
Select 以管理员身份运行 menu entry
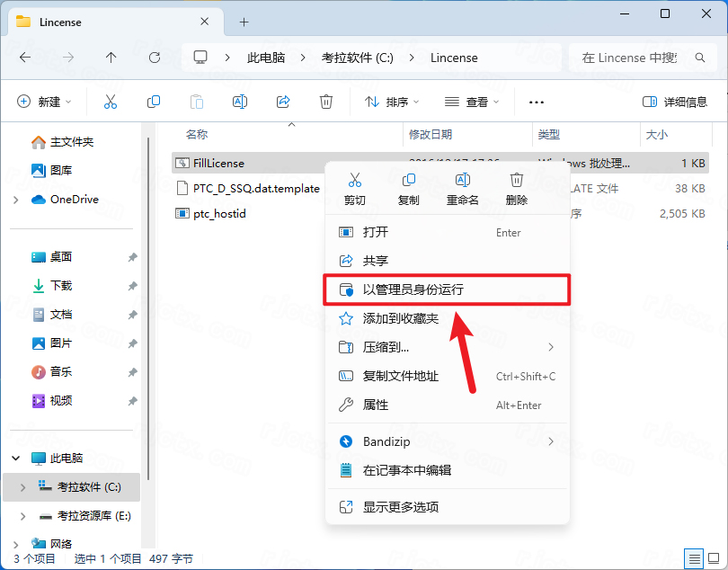447,289
